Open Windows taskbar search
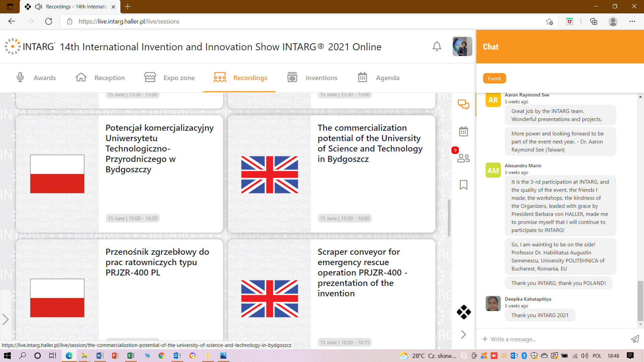Image resolution: width=644 pixels, height=362 pixels. pyautogui.click(x=22, y=356)
